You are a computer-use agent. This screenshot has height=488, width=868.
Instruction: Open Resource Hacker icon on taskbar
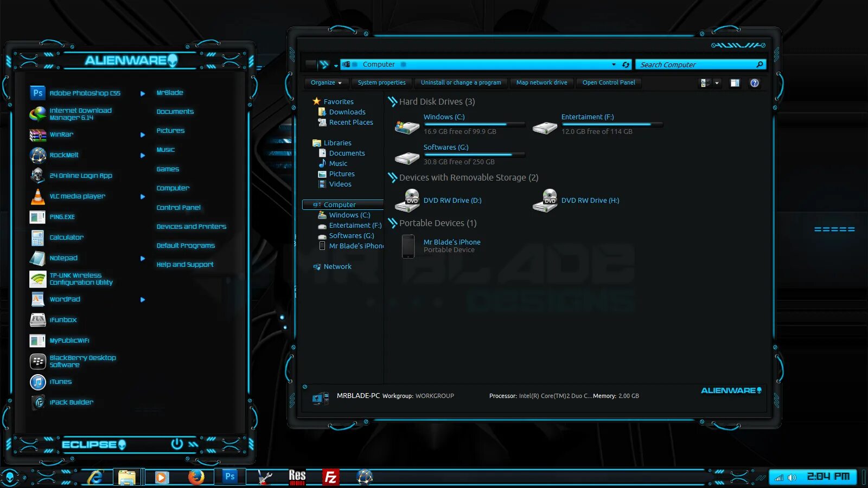tap(297, 477)
